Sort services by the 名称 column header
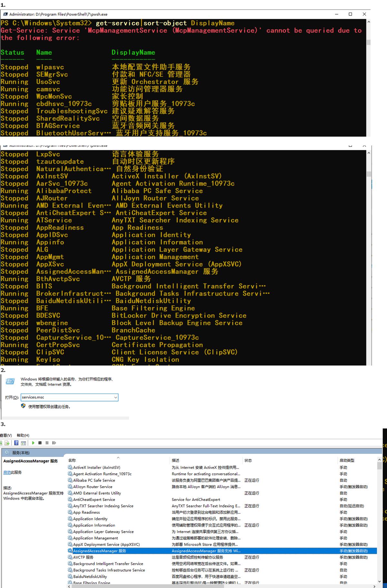 pyautogui.click(x=72, y=460)
